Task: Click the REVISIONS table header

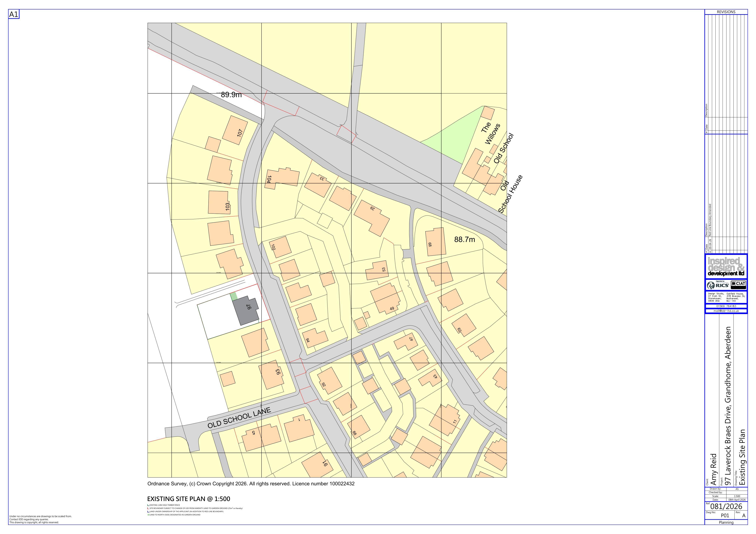Action: click(x=726, y=12)
